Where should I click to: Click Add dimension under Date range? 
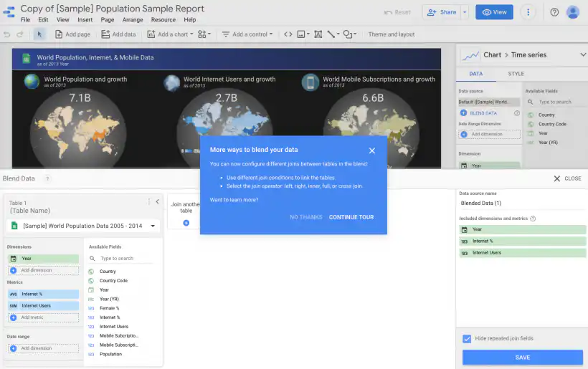click(43, 348)
